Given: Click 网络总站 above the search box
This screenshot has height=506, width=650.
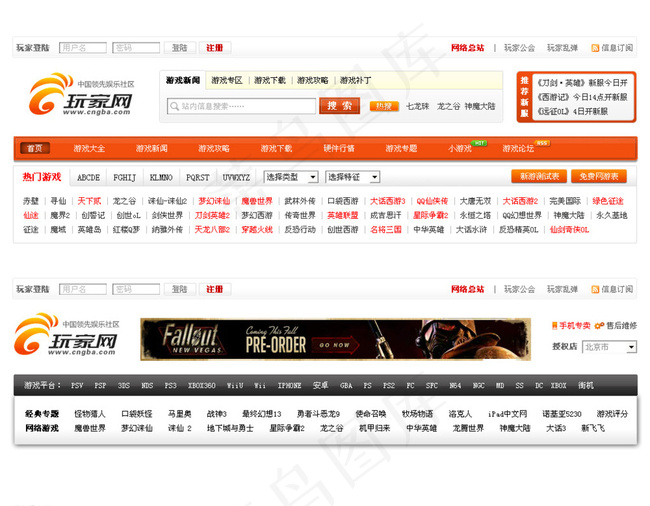Looking at the screenshot, I should (x=468, y=48).
